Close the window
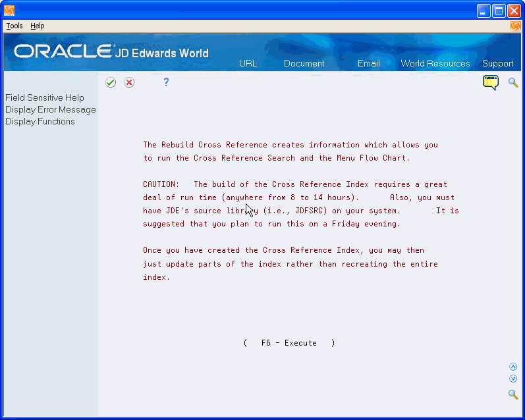This screenshot has width=525, height=420. pyautogui.click(x=514, y=11)
